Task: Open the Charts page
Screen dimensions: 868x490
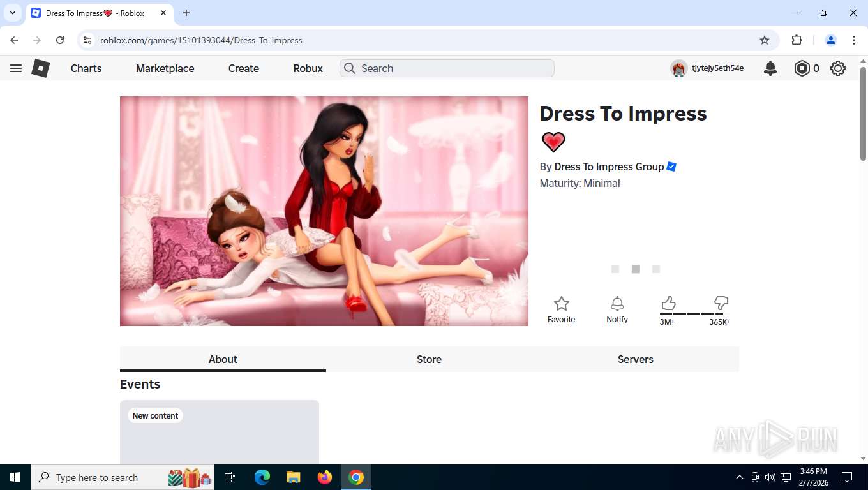Action: (x=86, y=68)
